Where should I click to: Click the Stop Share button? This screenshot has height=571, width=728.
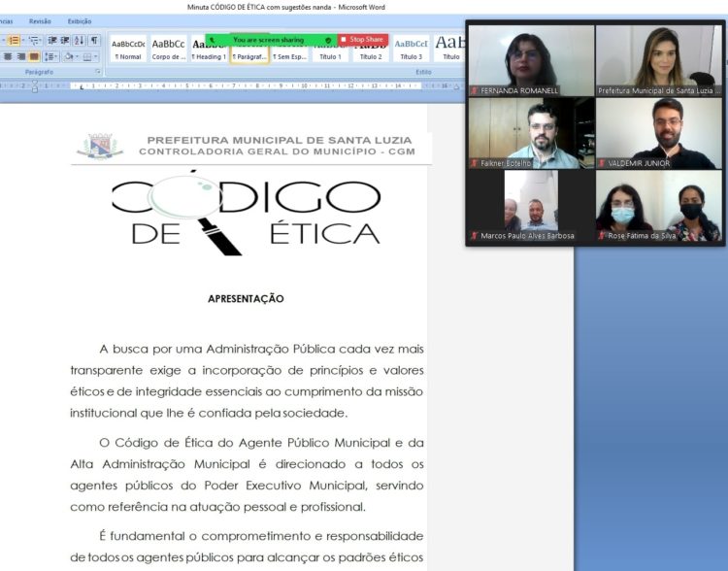[363, 40]
